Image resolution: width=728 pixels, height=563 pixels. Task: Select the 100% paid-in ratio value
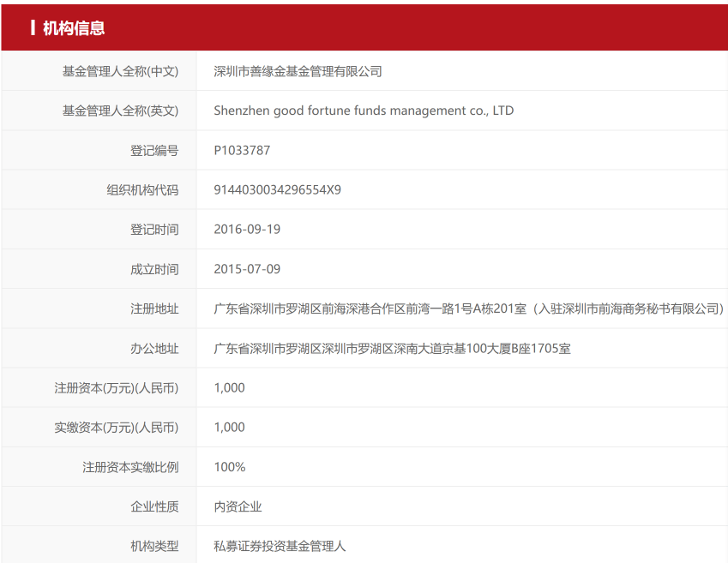(230, 467)
